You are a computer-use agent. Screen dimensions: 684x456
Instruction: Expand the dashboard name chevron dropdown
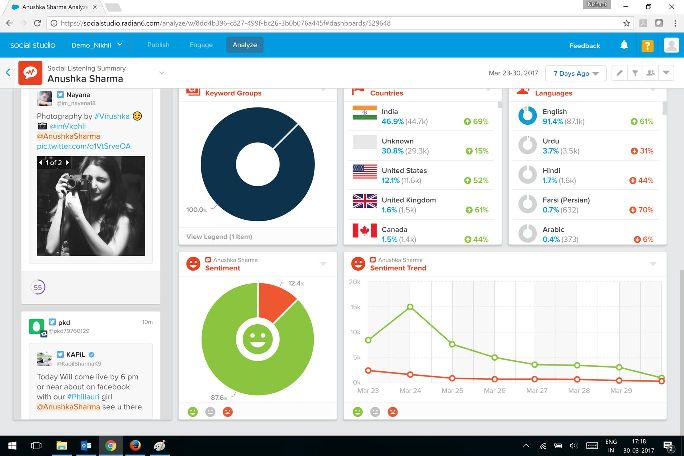[162, 73]
